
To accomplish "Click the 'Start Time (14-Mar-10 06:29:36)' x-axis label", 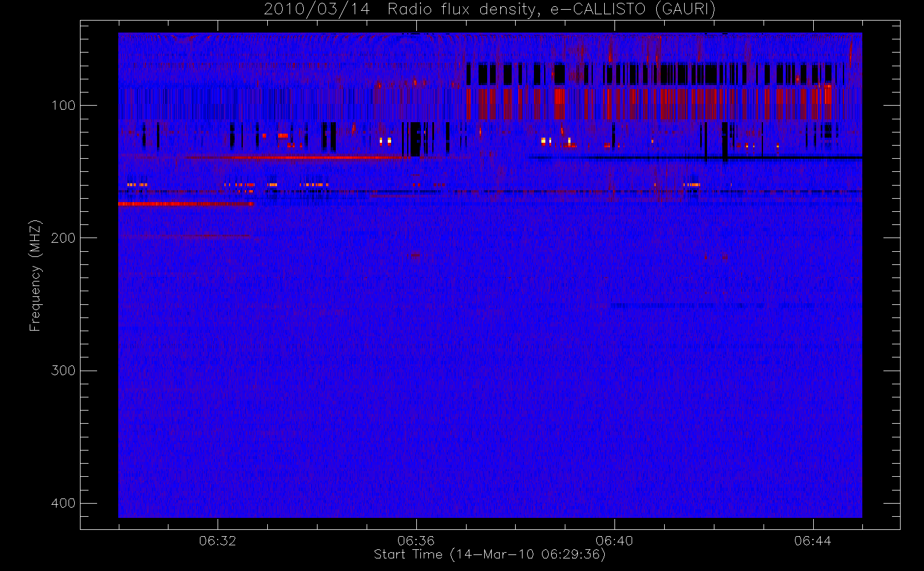I will [489, 554].
